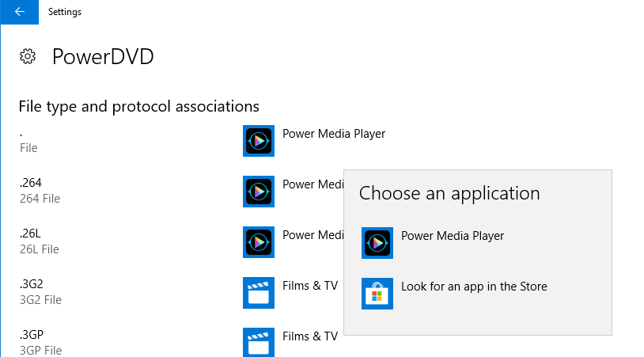Click Power Media Player icon for .264
The image size is (644, 357).
click(x=259, y=192)
